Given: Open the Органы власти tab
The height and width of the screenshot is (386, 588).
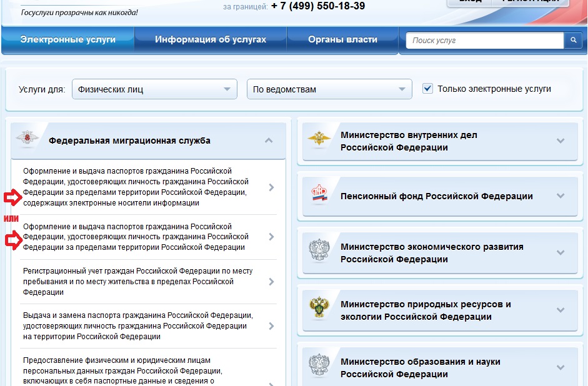Looking at the screenshot, I should pos(343,39).
